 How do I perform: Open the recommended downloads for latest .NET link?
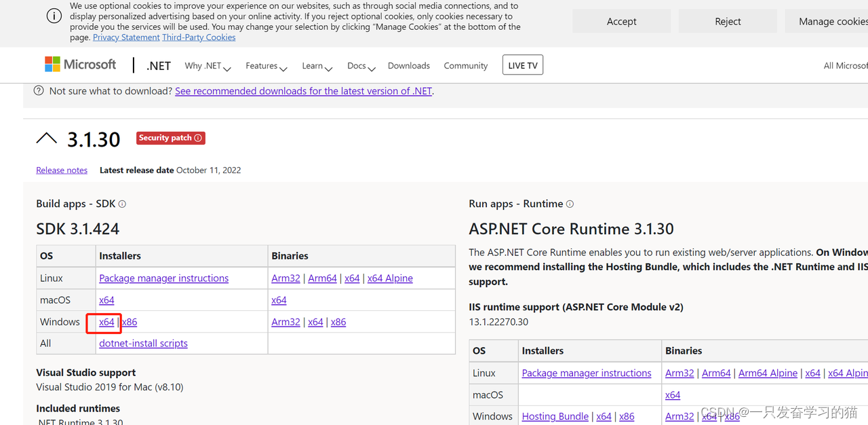303,91
